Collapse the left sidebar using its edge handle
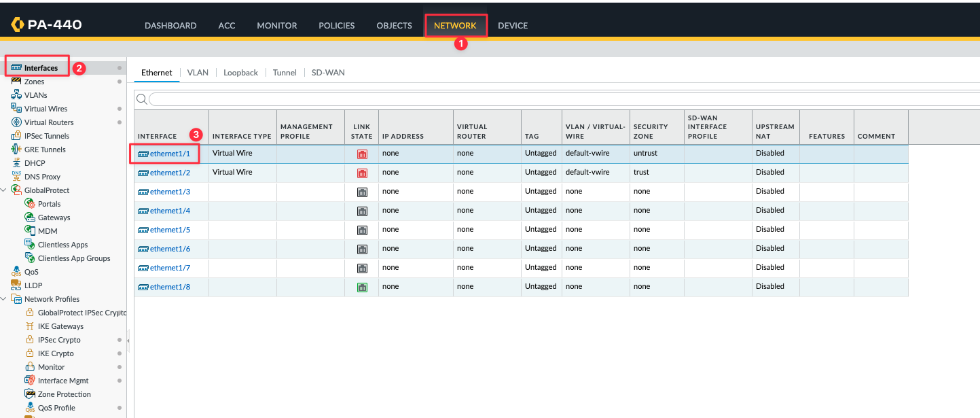This screenshot has width=980, height=418. [x=128, y=341]
